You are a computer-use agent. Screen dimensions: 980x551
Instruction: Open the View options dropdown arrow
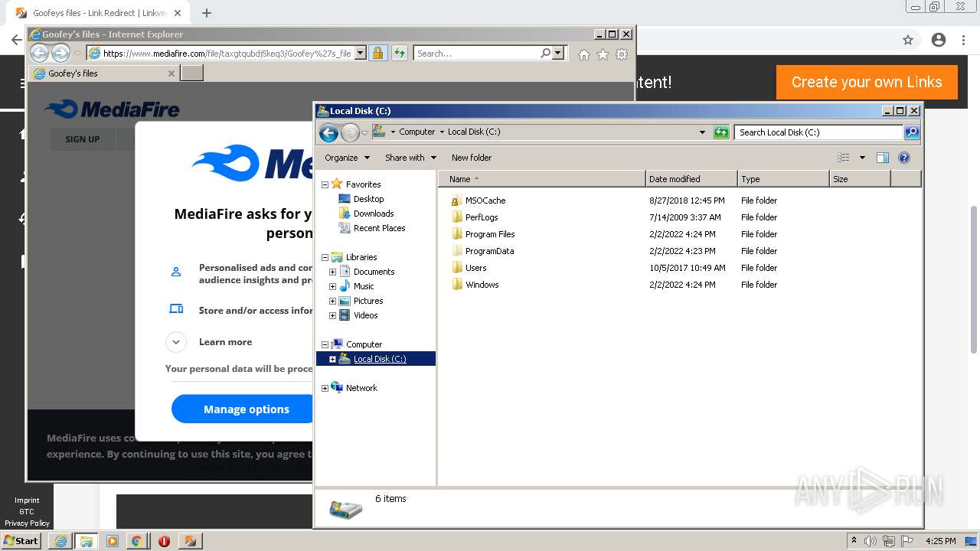[x=862, y=158]
